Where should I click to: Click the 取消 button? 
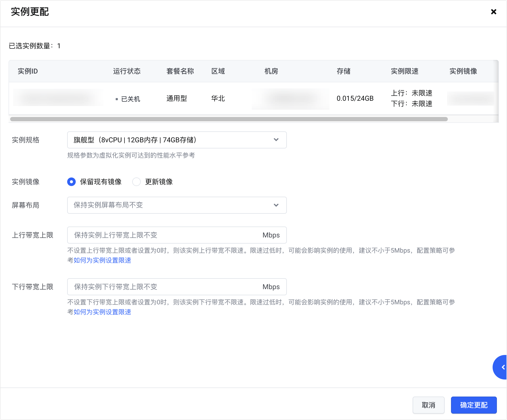pos(428,405)
